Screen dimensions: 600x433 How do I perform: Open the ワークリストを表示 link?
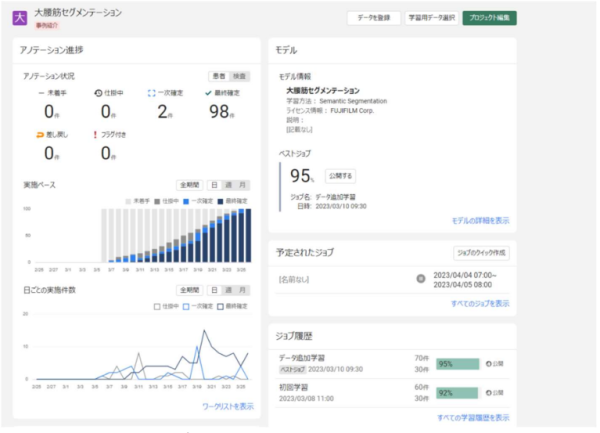coord(227,406)
